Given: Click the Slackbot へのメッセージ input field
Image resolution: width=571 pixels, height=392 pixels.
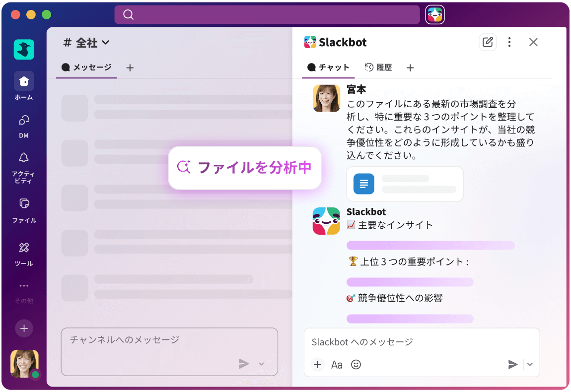Looking at the screenshot, I should point(397,342).
